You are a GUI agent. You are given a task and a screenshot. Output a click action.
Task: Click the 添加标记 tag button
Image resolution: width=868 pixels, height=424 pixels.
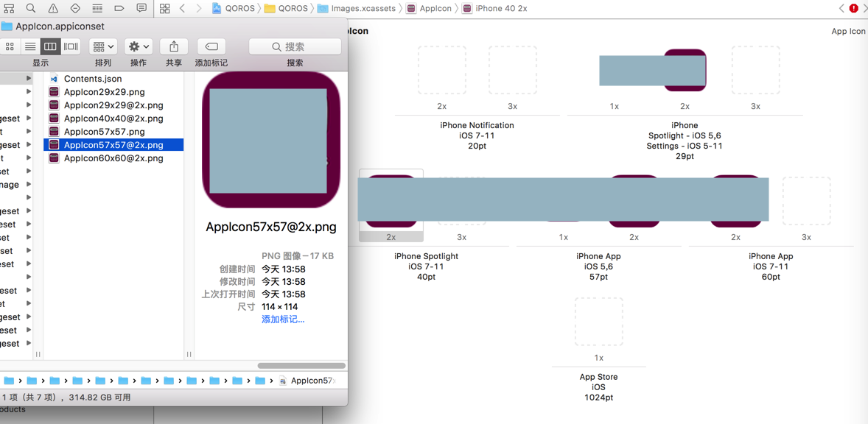211,46
